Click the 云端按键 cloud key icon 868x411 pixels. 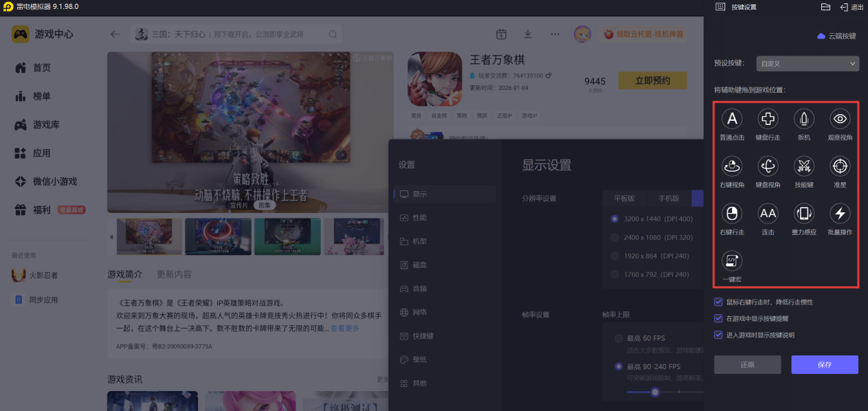(x=836, y=36)
